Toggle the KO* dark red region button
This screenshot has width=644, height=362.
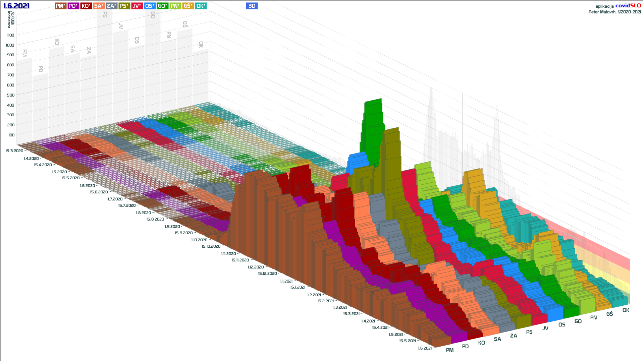[86, 6]
